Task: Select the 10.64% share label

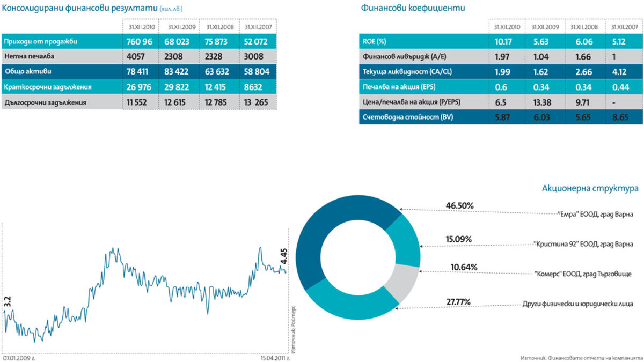Action: point(464,267)
